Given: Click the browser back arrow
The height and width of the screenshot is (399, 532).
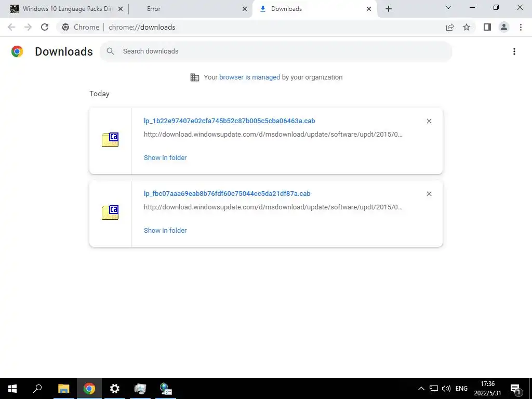Looking at the screenshot, I should click(x=11, y=27).
